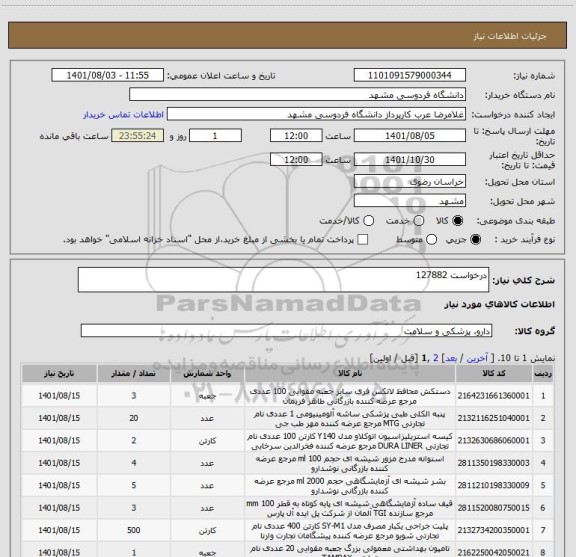Viewport: 576px width, 557px height.
Task: Go to page 2 of items
Action: (x=436, y=358)
